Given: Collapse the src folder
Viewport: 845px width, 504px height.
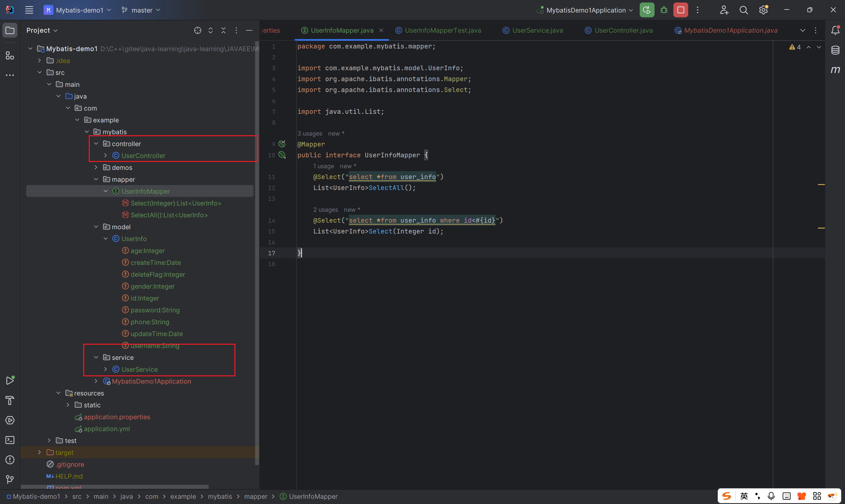Looking at the screenshot, I should (40, 72).
